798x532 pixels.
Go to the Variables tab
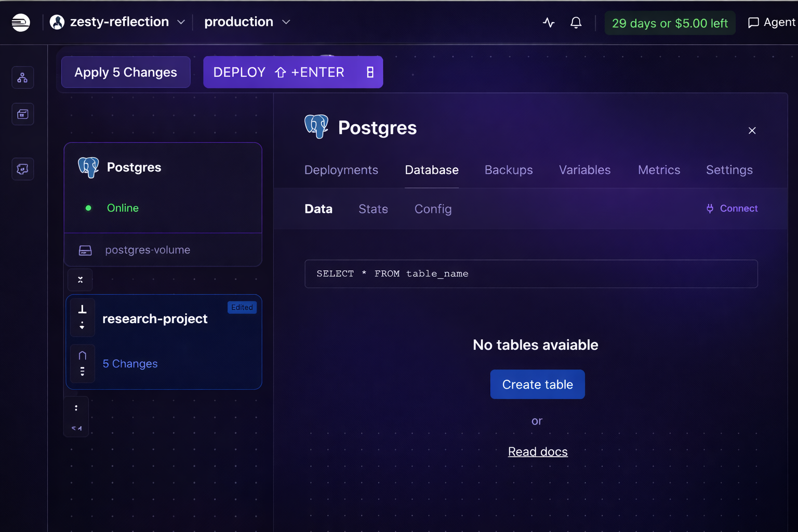pos(584,170)
